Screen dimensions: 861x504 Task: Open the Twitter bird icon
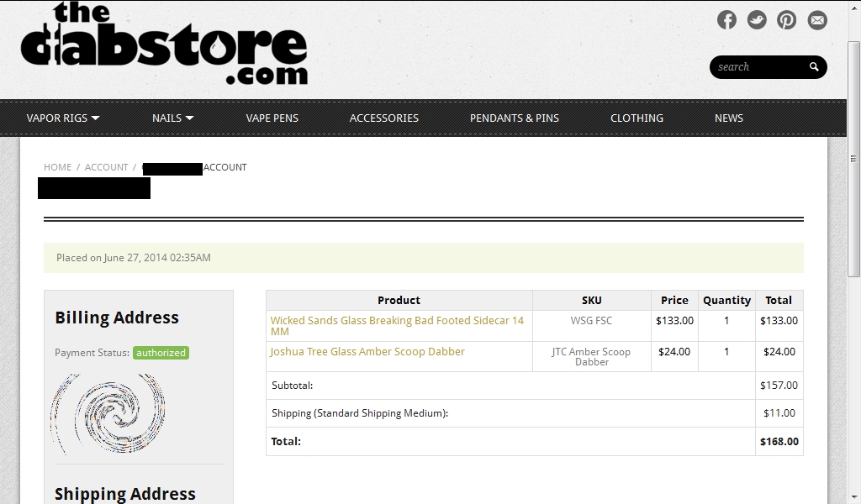point(757,20)
